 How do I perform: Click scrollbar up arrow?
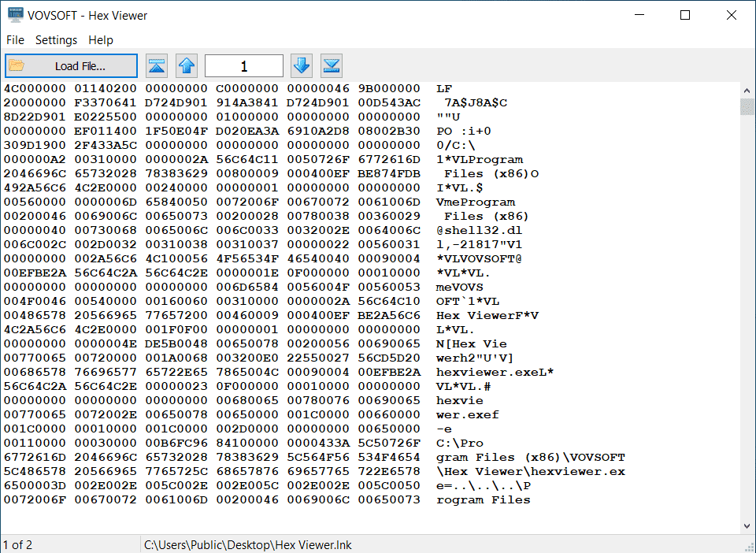point(747,90)
